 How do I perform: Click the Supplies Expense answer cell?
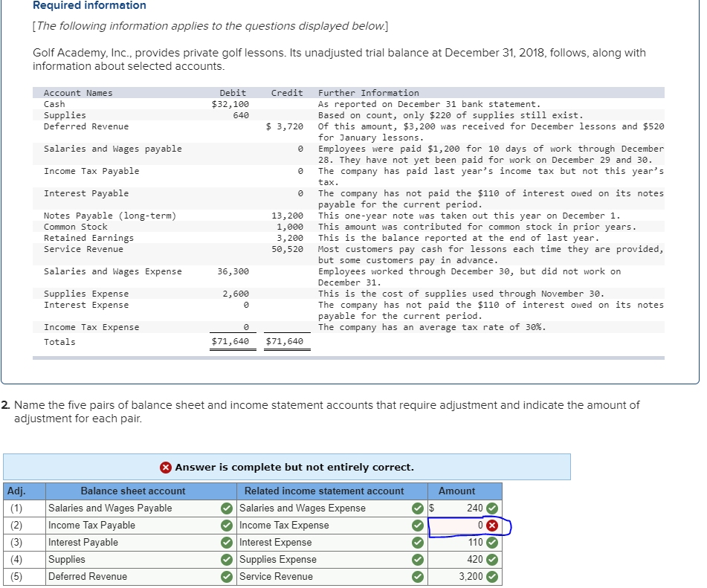coord(332,560)
